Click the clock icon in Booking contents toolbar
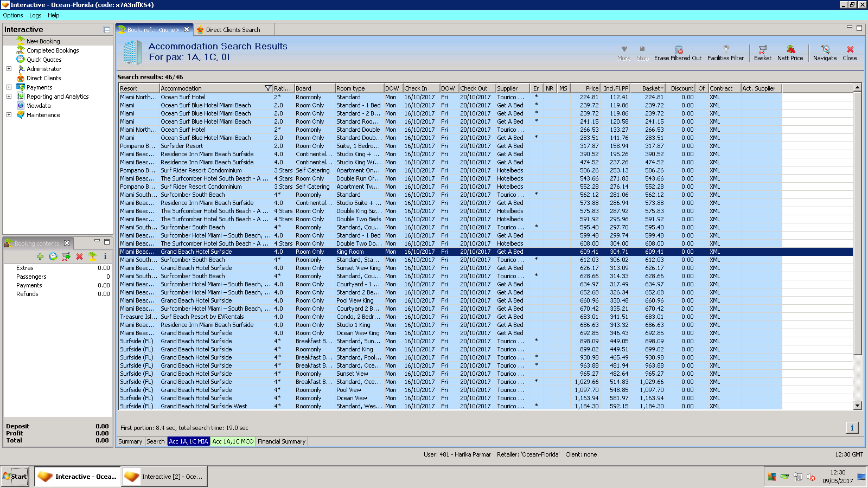The height and width of the screenshot is (488, 868). coord(53,256)
